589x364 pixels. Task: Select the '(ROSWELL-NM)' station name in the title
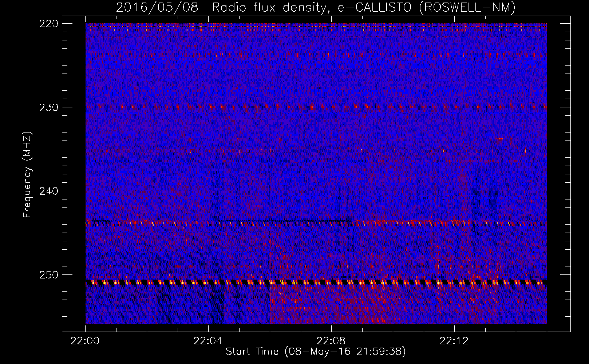[x=467, y=7]
